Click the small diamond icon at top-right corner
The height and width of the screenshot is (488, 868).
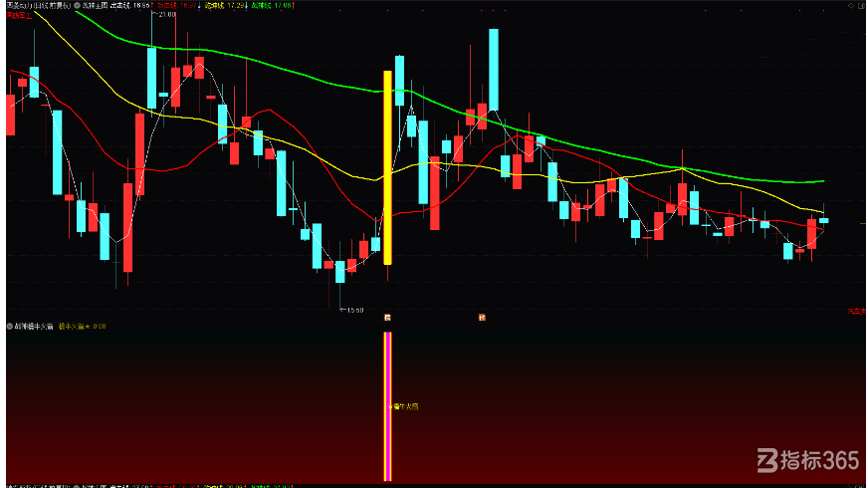[x=851, y=6]
